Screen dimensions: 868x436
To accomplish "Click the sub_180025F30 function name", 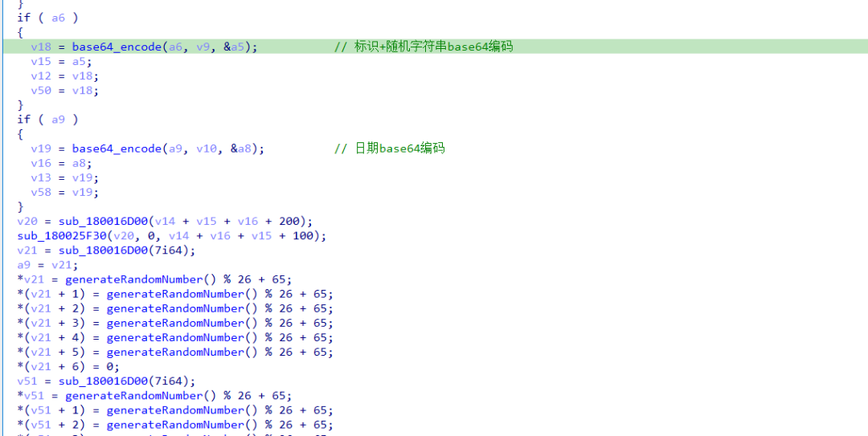I will click(62, 236).
